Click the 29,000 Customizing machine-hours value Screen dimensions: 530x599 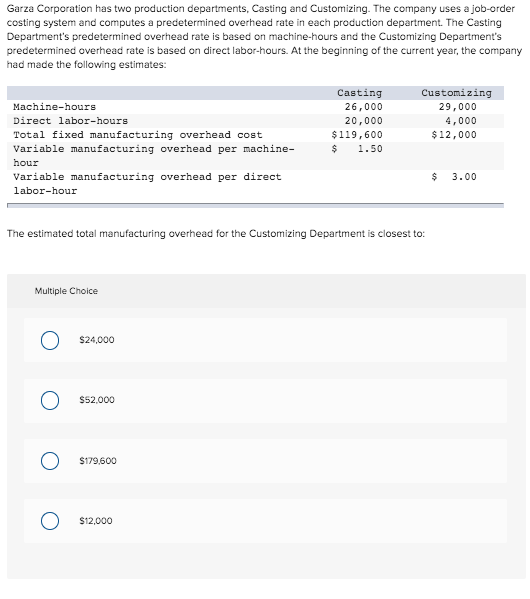point(457,107)
